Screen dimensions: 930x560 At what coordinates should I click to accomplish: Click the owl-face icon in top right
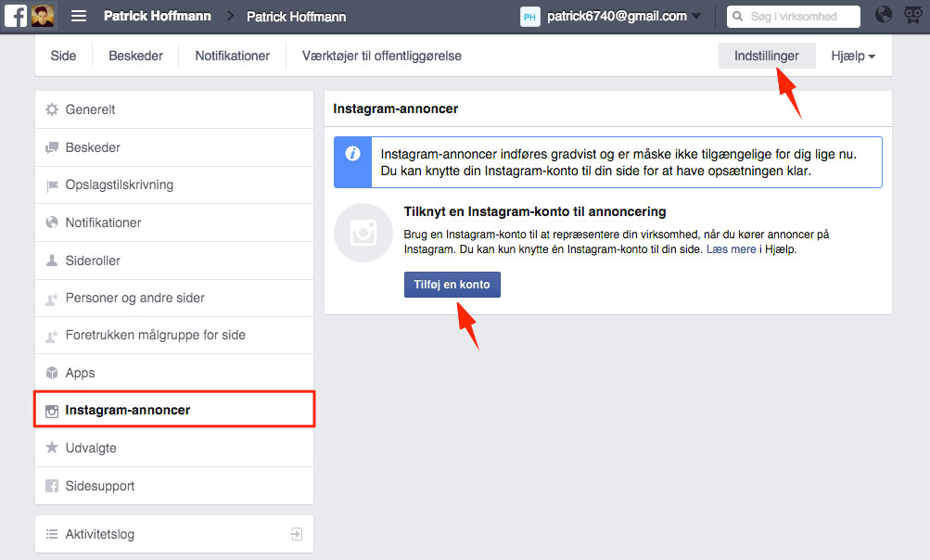coord(912,16)
